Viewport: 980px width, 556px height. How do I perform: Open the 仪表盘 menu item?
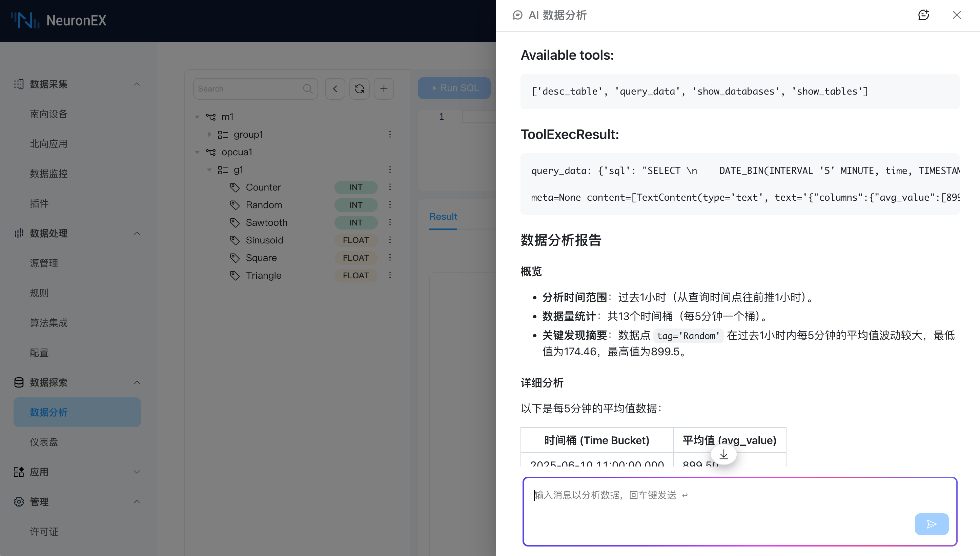[x=44, y=442]
